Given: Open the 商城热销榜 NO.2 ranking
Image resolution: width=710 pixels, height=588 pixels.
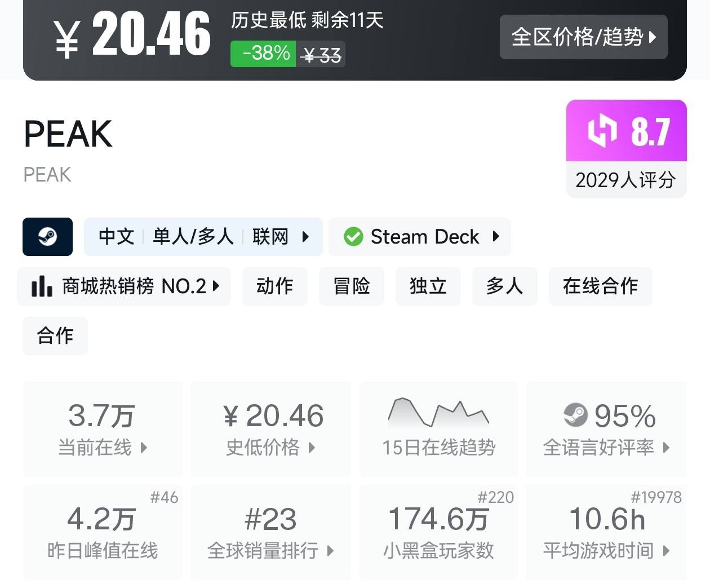Looking at the screenshot, I should pos(134,286).
